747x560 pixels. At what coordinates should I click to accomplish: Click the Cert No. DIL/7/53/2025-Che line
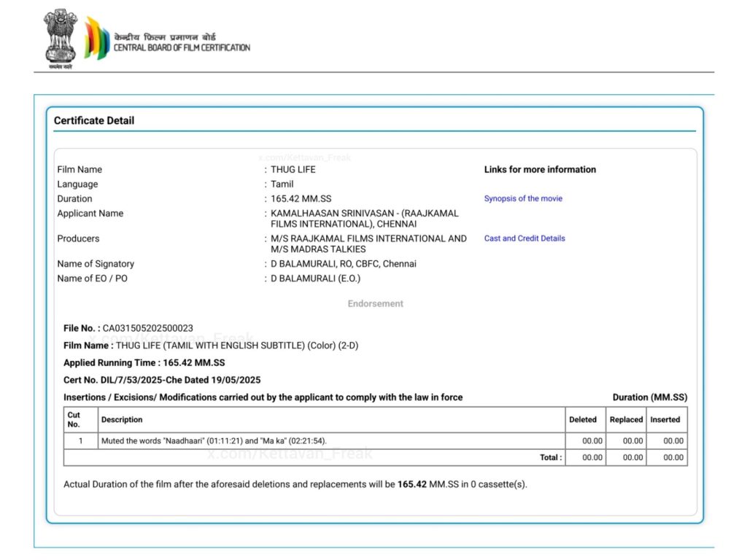[x=162, y=380]
